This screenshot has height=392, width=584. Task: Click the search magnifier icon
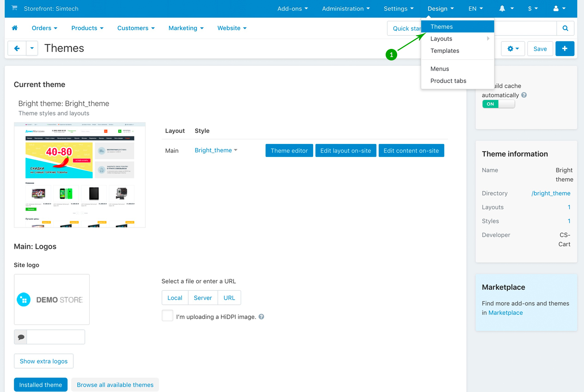pos(565,28)
